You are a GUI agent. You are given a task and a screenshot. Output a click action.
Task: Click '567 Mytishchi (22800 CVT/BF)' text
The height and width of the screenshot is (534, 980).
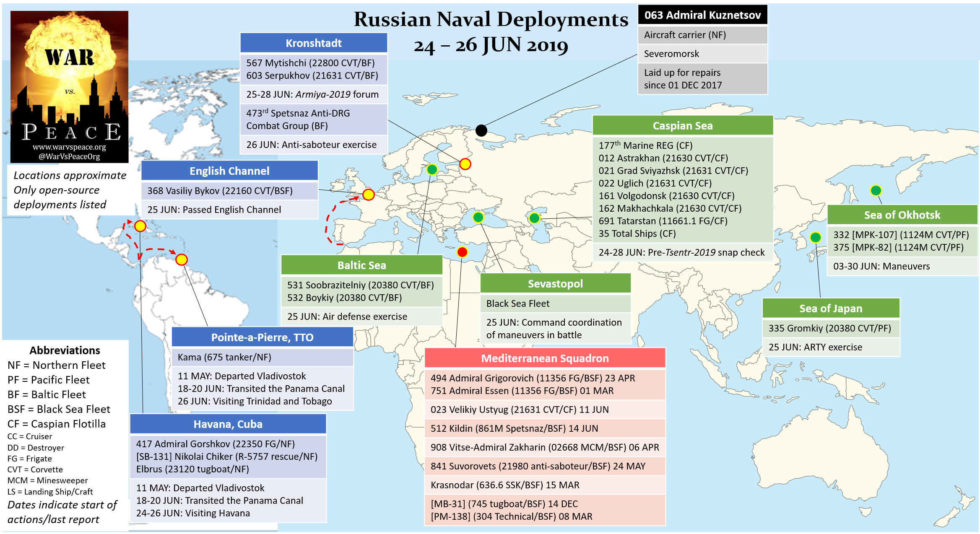click(x=310, y=63)
